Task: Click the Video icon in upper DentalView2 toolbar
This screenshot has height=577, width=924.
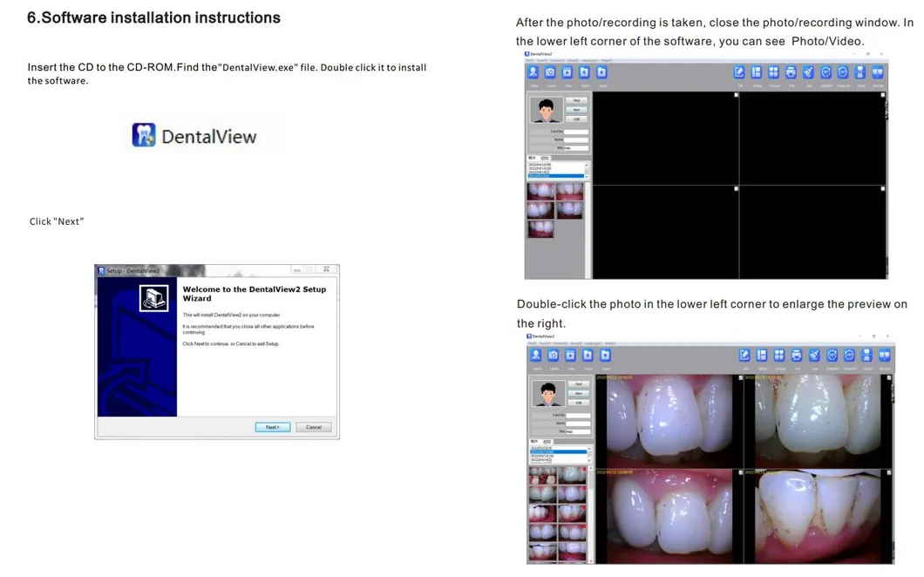Action: tap(567, 73)
